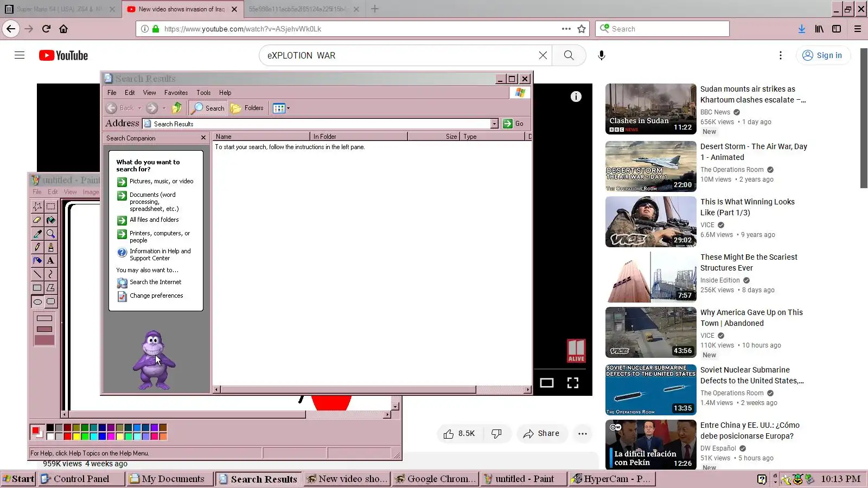
Task: Pick the black color swatch in Paint palette
Action: click(x=50, y=428)
